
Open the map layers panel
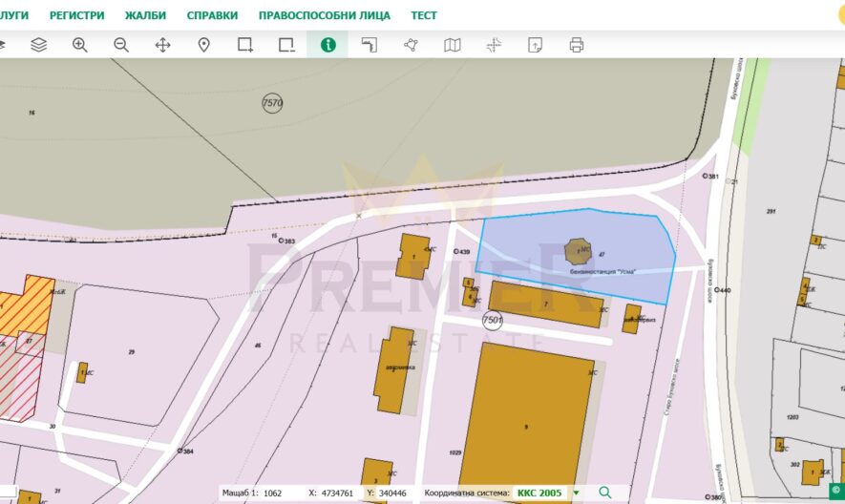(38, 45)
